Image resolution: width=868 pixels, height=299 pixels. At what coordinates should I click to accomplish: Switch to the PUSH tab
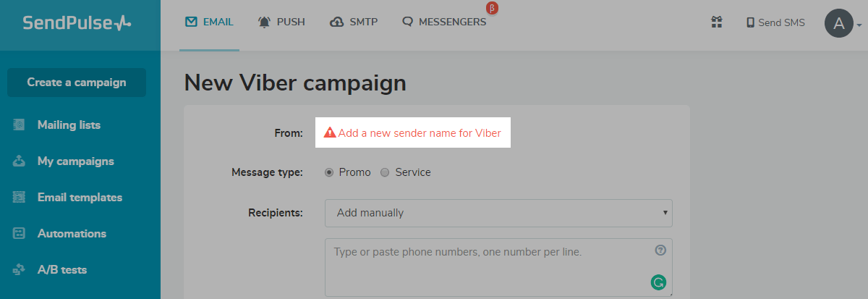[x=281, y=22]
